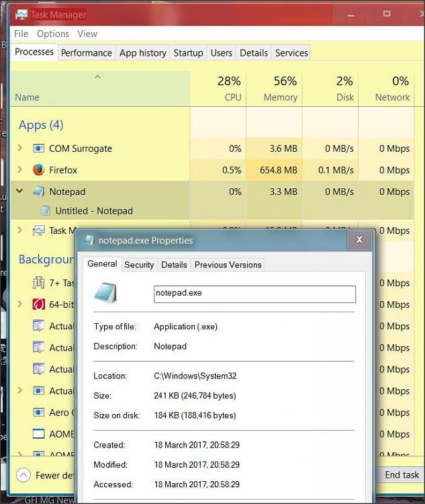Click COM Surrogate memory 3.6 MB
425x504 pixels.
tap(283, 149)
